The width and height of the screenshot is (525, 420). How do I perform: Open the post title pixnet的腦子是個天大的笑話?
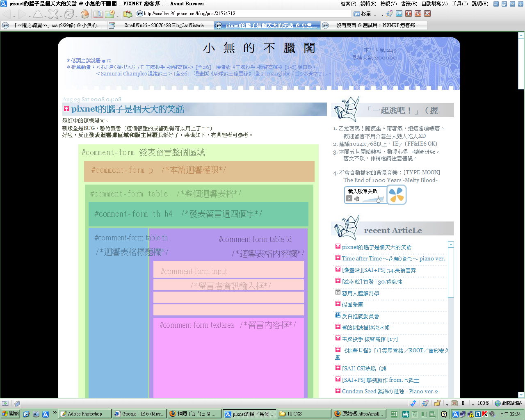[128, 109]
